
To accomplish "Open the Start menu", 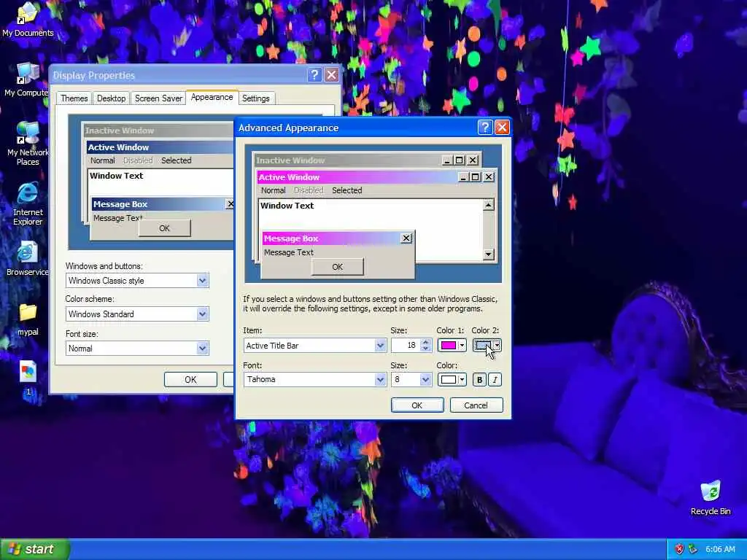I will [35, 549].
